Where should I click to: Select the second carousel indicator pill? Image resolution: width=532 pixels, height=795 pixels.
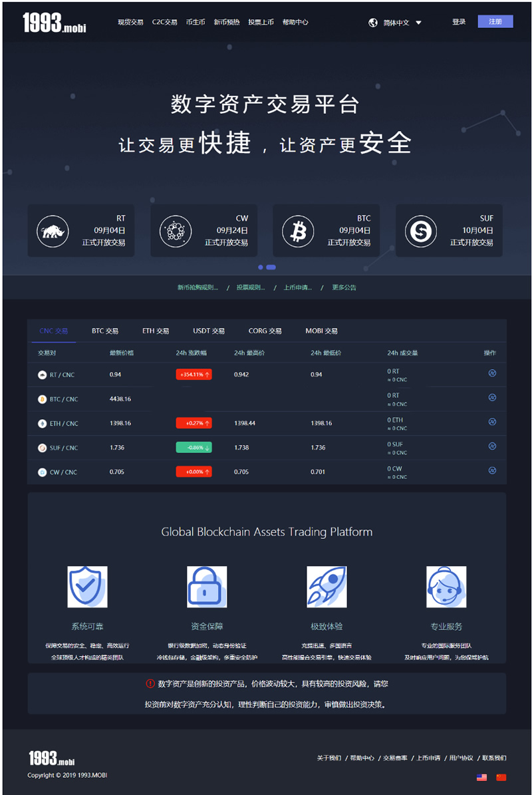[271, 267]
